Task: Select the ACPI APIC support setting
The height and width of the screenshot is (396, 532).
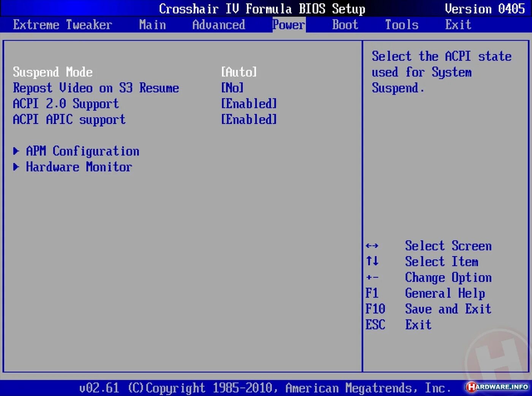Action: tap(69, 120)
